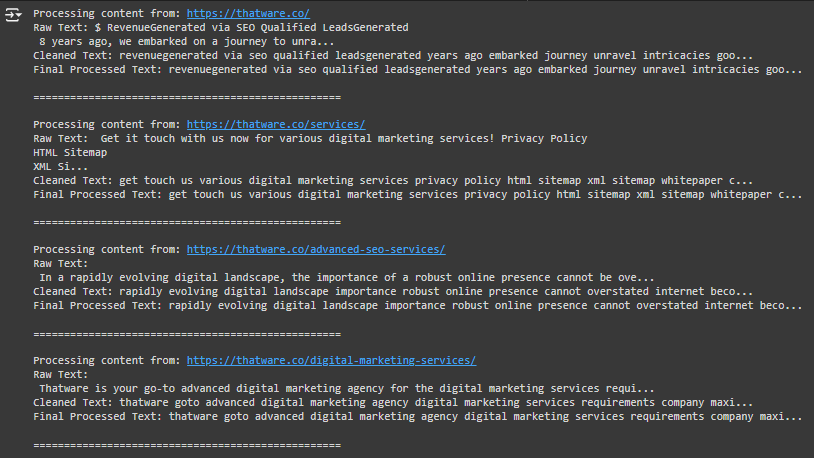Click 'Final Processed Text: thatware goto' line

[x=417, y=417]
